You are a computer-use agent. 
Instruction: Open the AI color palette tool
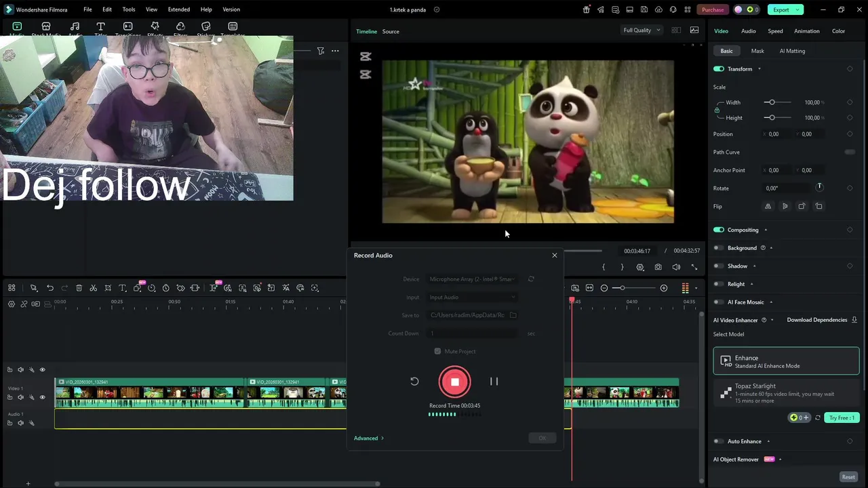(x=300, y=288)
